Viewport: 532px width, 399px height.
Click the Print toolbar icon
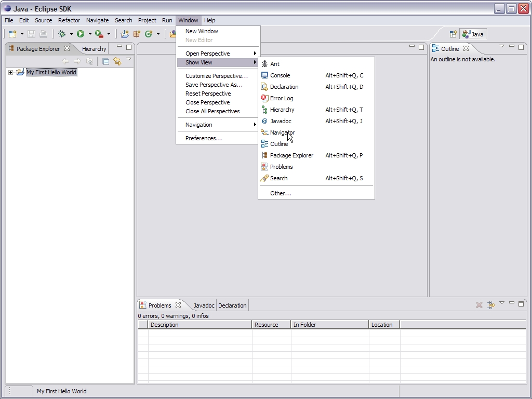[43, 34]
